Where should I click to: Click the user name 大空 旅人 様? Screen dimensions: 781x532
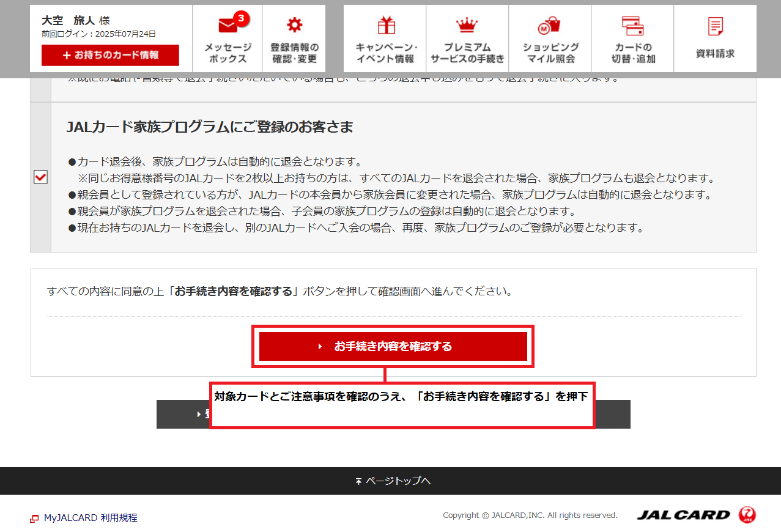pyautogui.click(x=76, y=21)
